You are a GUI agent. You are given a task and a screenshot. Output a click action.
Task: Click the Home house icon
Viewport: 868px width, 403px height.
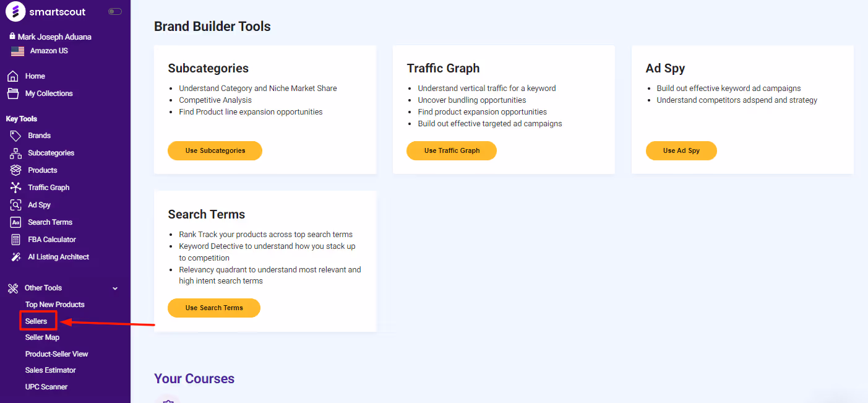pyautogui.click(x=13, y=76)
